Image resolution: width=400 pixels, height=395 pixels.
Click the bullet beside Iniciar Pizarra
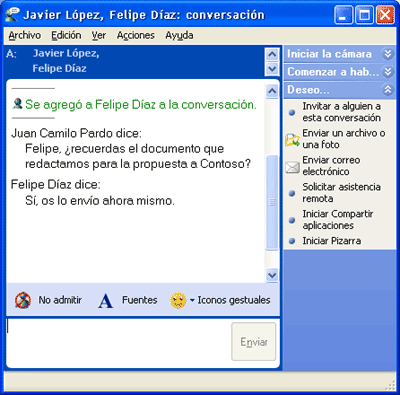click(x=292, y=241)
